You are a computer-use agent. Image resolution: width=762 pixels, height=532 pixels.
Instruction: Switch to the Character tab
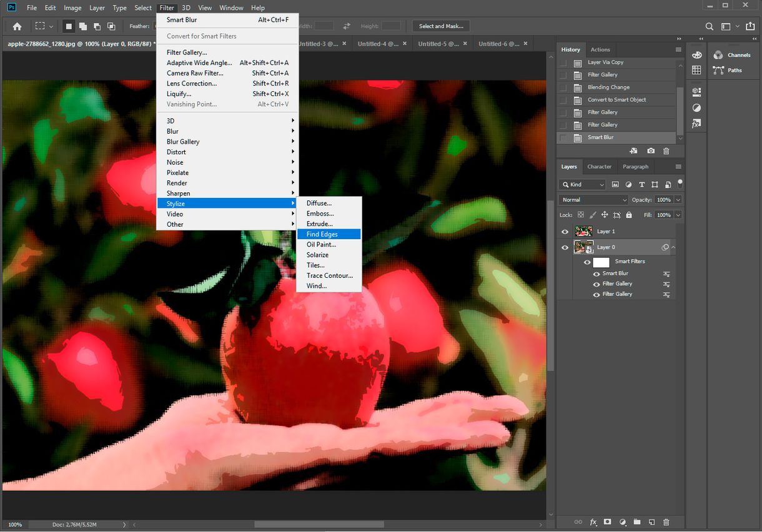click(599, 166)
